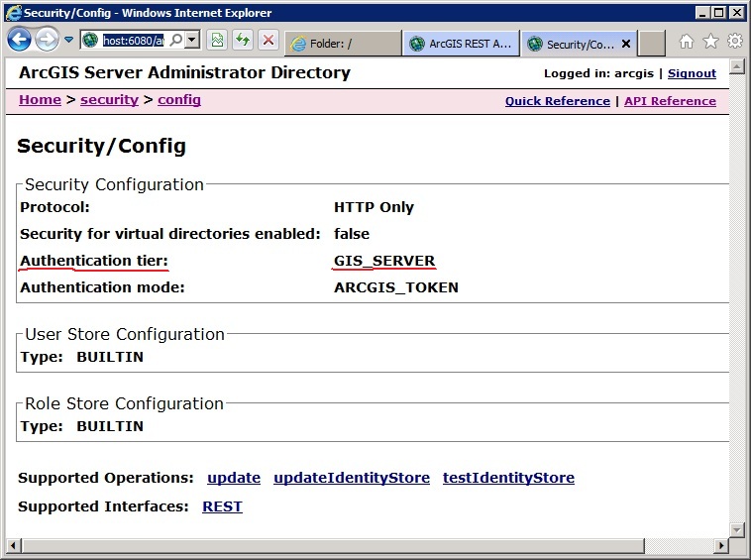Go to Home breadcrumb link
The width and height of the screenshot is (751, 560).
40,100
